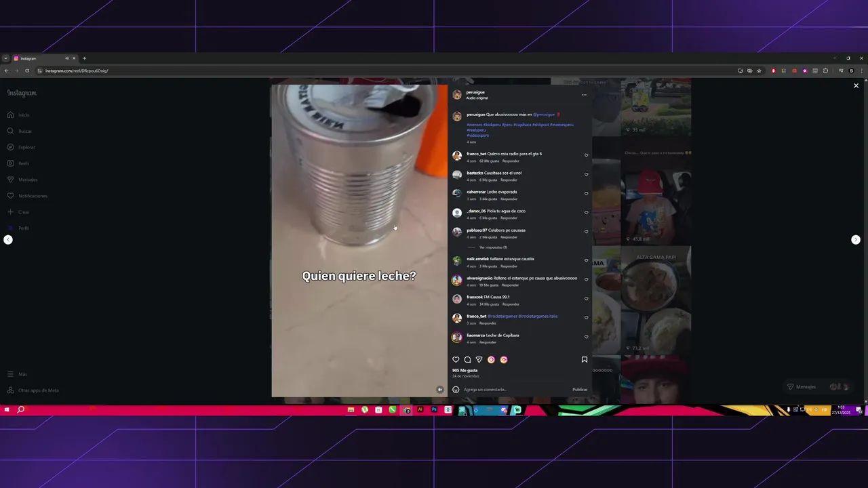The image size is (868, 488).
Task: Open Explorar in Instagram sidebar
Action: [x=21, y=147]
